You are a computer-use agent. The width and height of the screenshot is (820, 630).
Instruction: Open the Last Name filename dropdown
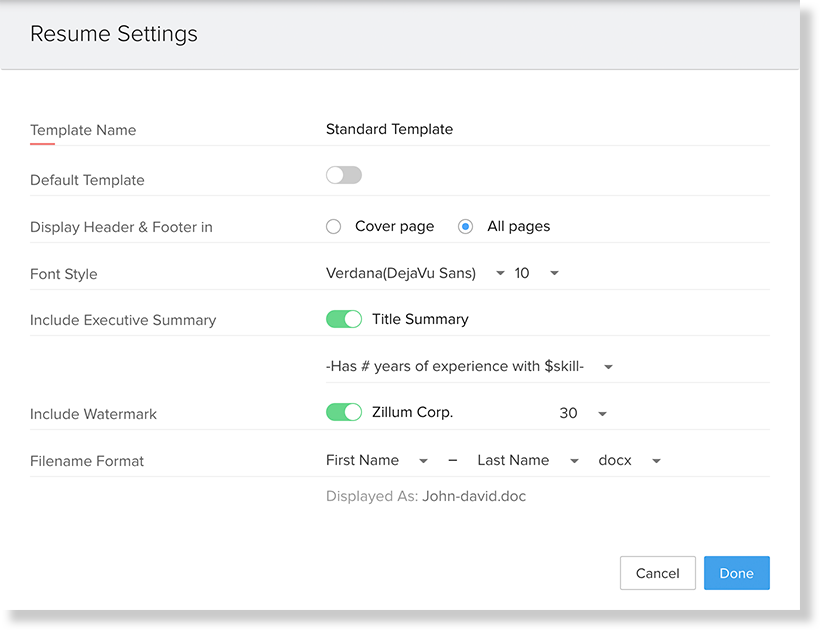click(528, 461)
